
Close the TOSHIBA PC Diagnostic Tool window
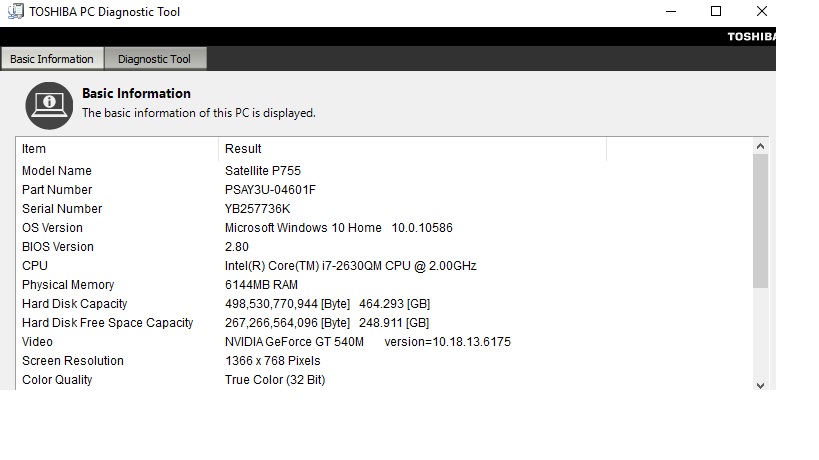[762, 11]
